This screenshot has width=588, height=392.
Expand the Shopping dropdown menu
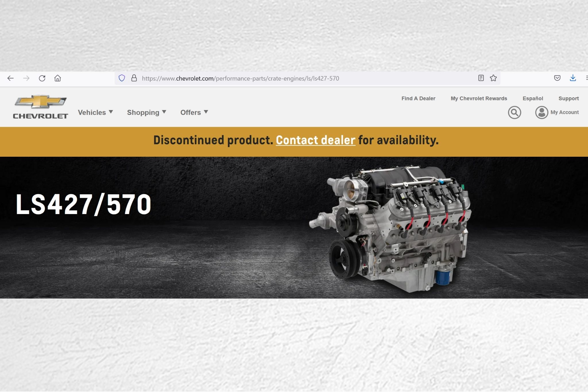click(146, 112)
